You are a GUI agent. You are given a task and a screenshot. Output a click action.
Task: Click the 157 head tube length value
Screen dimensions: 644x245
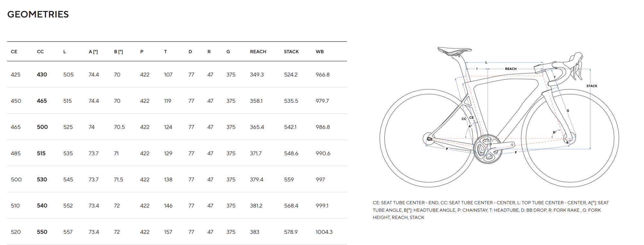pos(168,232)
